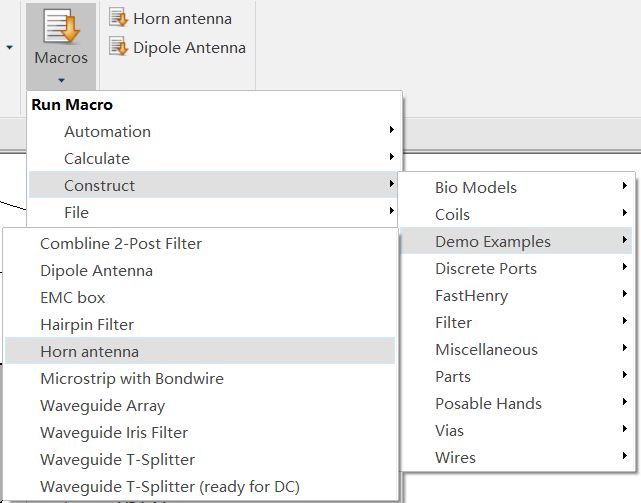
Task: Select the Construct menu entry
Action: 213,185
